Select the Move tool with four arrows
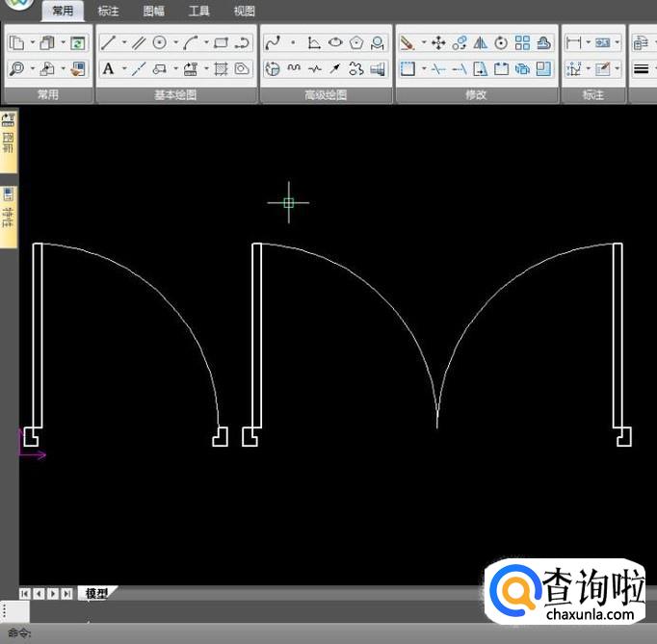Viewport: 657px width, 644px height. (x=438, y=43)
